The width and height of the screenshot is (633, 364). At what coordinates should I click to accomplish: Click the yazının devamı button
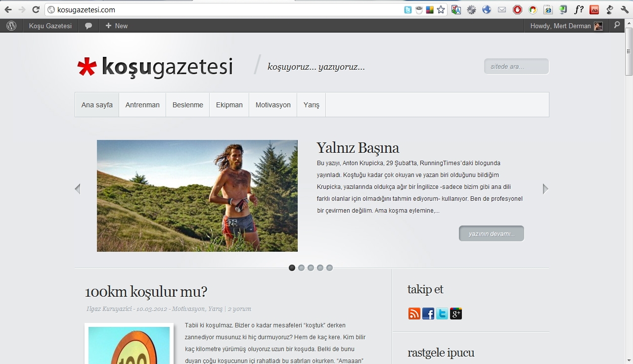click(x=492, y=233)
